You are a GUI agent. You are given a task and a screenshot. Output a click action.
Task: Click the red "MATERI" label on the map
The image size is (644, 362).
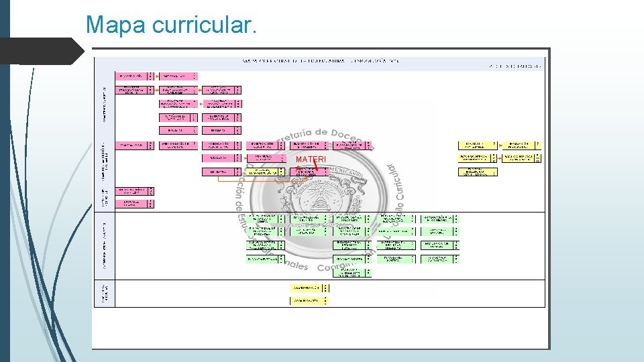click(x=311, y=160)
